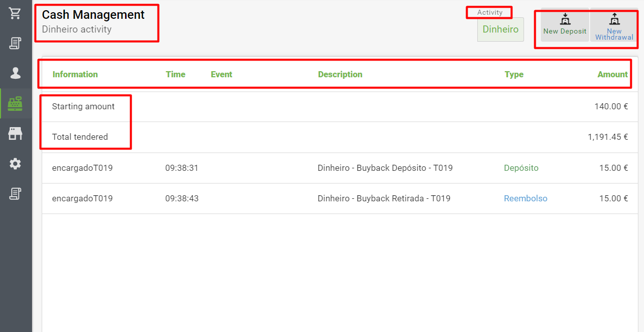This screenshot has width=644, height=332.
Task: Click the blue Reembolso type link
Action: [526, 198]
